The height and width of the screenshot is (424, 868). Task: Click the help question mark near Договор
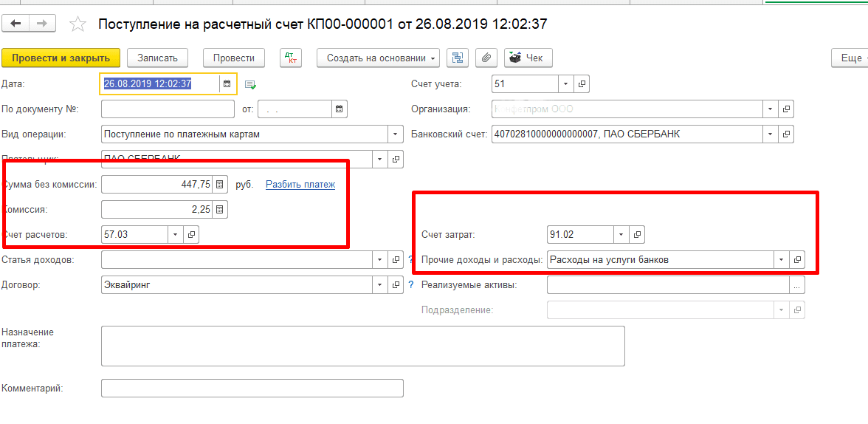tap(410, 285)
